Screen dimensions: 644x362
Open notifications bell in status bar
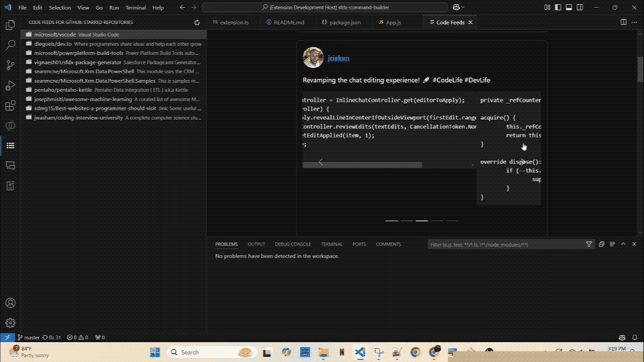click(635, 337)
